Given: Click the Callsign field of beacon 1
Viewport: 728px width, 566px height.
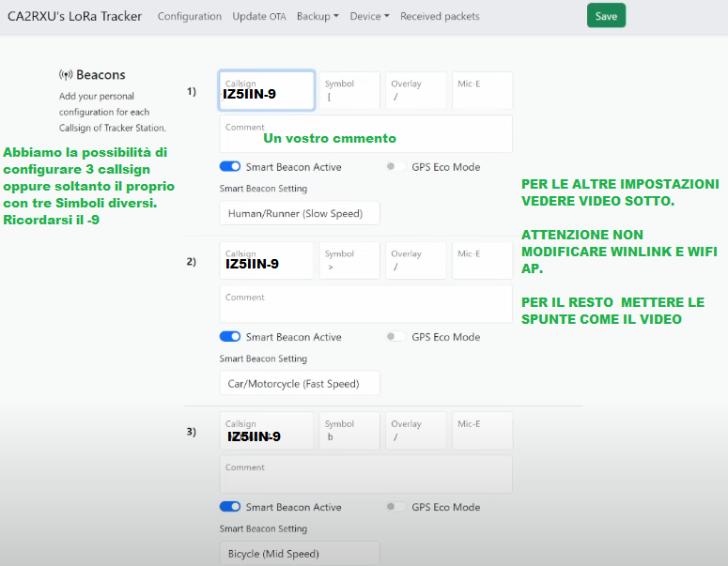Looking at the screenshot, I should tap(267, 91).
